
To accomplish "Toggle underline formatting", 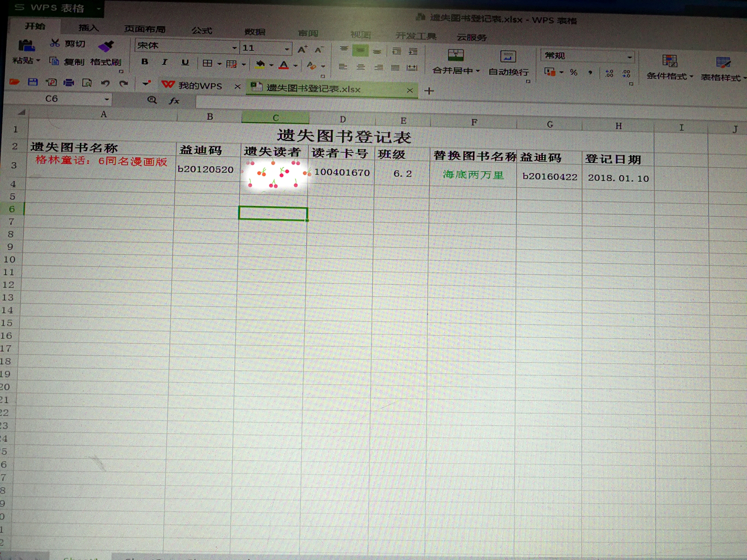I will point(185,63).
